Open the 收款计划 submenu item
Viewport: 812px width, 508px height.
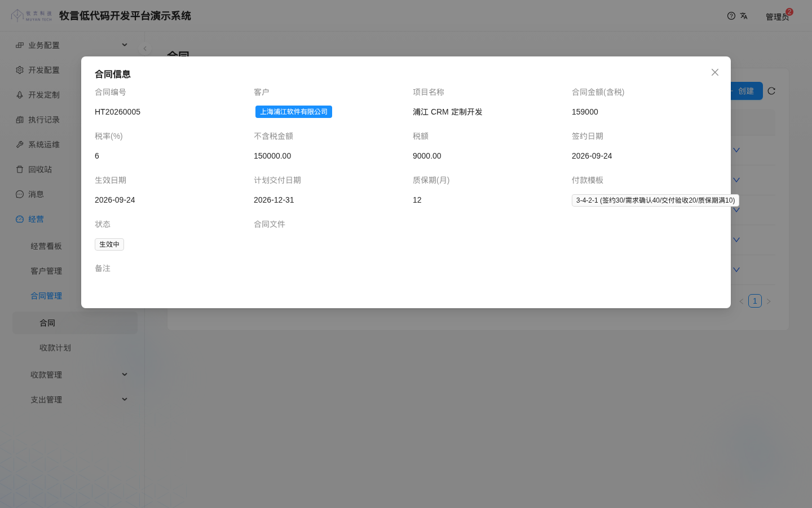pos(55,348)
